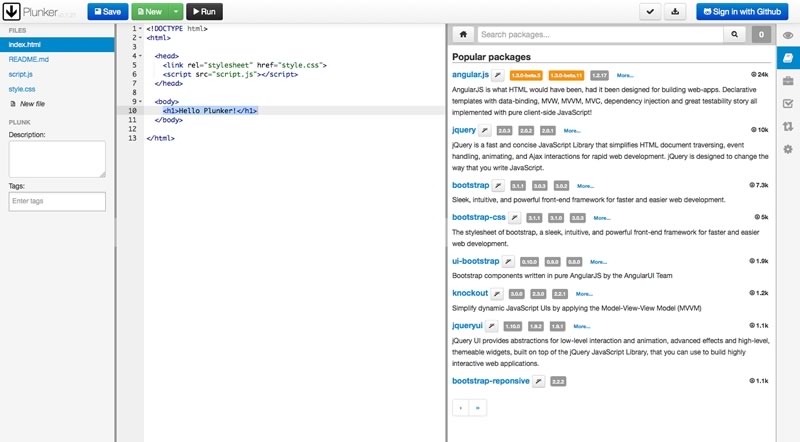Toggle the live preview eye icon

788,35
